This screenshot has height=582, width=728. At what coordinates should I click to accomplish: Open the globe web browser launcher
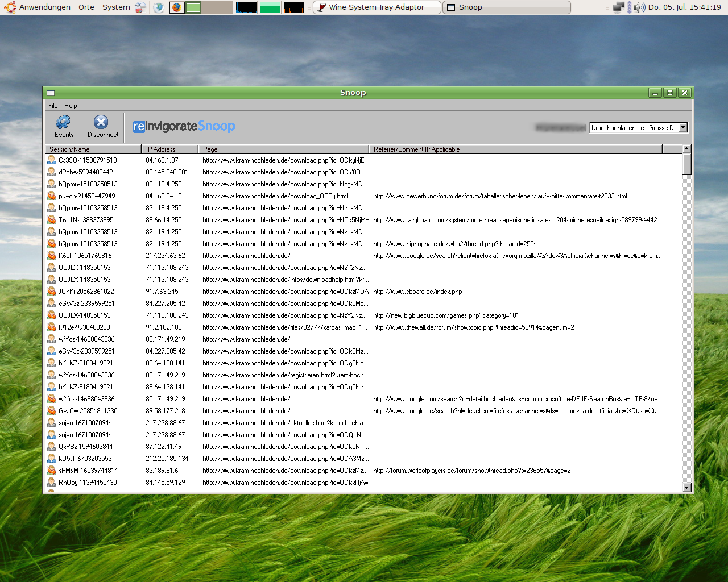tap(158, 7)
